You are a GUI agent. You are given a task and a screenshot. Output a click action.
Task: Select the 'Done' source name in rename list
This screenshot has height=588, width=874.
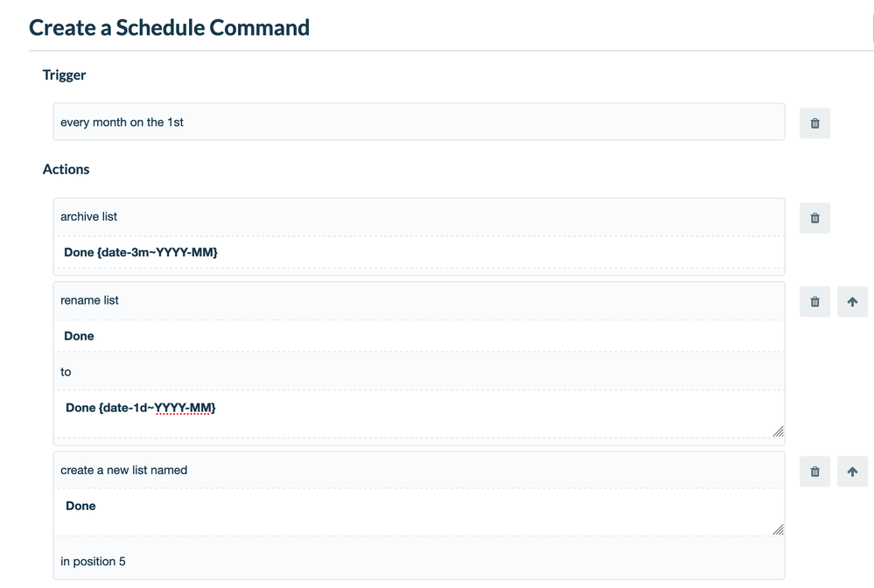[x=418, y=336]
